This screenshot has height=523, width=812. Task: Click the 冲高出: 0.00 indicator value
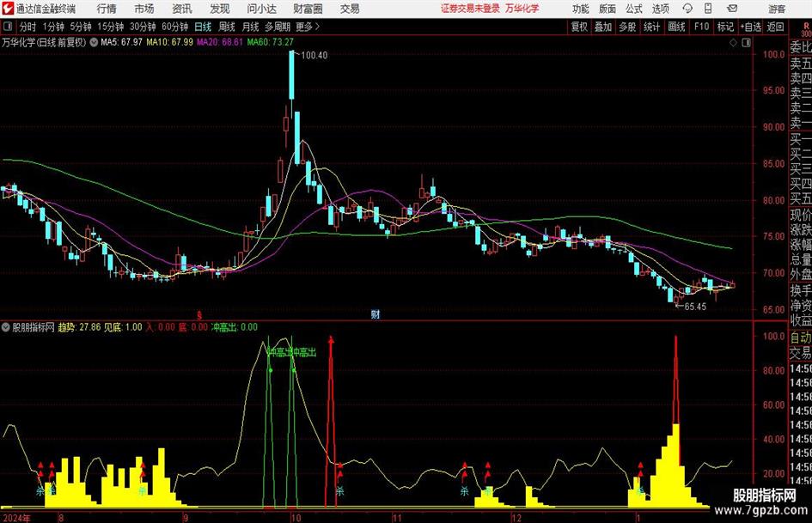[234, 327]
